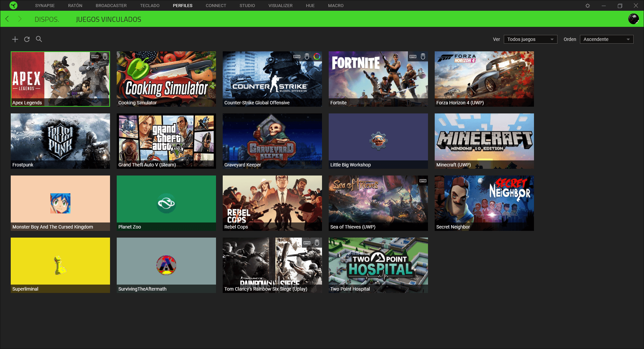644x349 pixels.
Task: Navigate forward with the right arrow
Action: [x=20, y=19]
